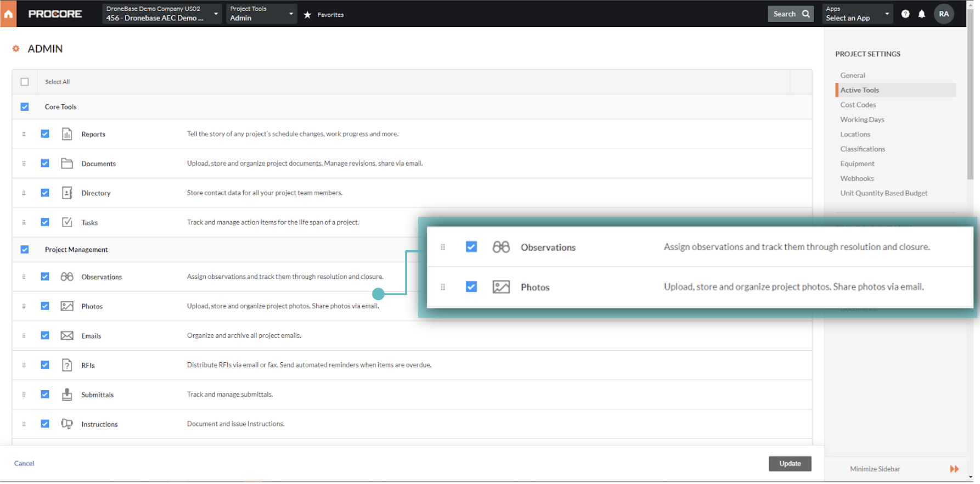Expand the Project Tools Admin dropdown
Image resolution: width=980 pixels, height=484 pixels.
coord(261,14)
